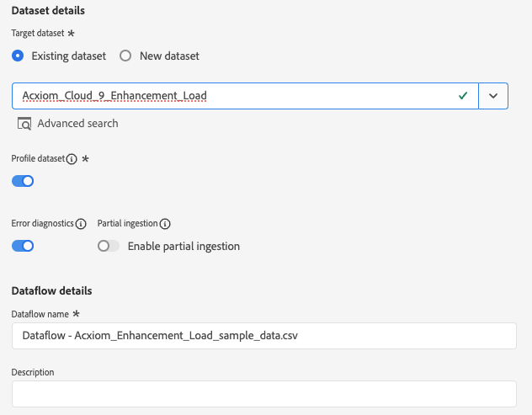Open the Advanced search link
Viewport: 532px width, 415px height.
77,124
